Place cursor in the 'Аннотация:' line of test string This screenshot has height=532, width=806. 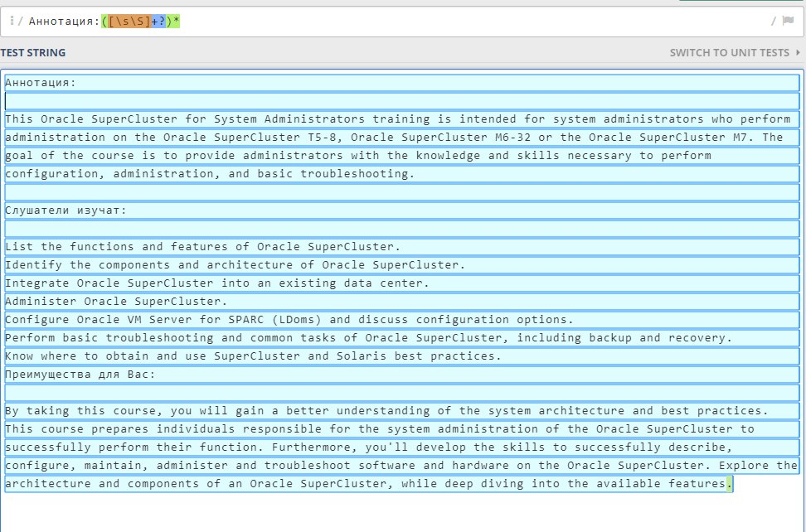402,83
